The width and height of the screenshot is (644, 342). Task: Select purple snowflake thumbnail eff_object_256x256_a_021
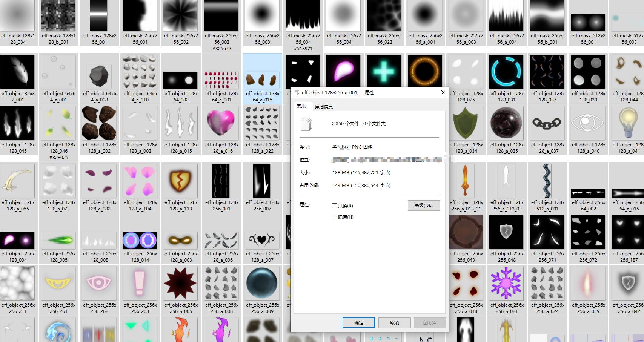506,283
